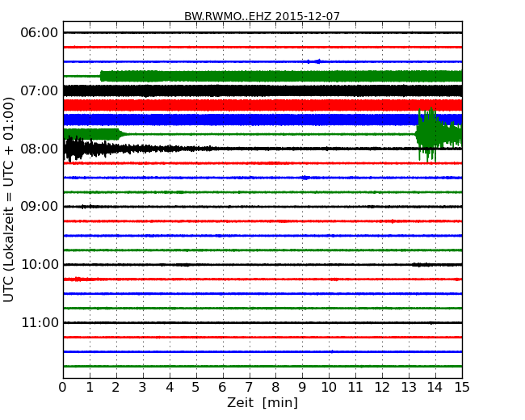Click x-axis tick label '6'
This screenshot has height=420, width=525.
pyautogui.click(x=222, y=388)
